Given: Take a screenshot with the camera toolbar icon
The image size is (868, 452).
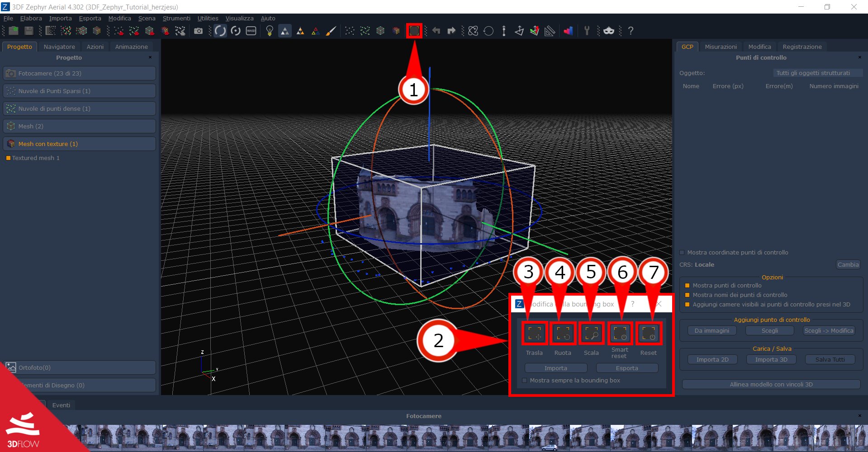Looking at the screenshot, I should tap(198, 31).
